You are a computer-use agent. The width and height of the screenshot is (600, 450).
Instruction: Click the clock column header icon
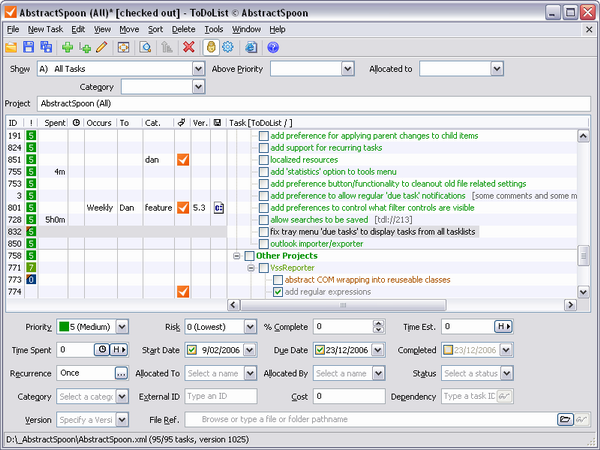[76, 123]
